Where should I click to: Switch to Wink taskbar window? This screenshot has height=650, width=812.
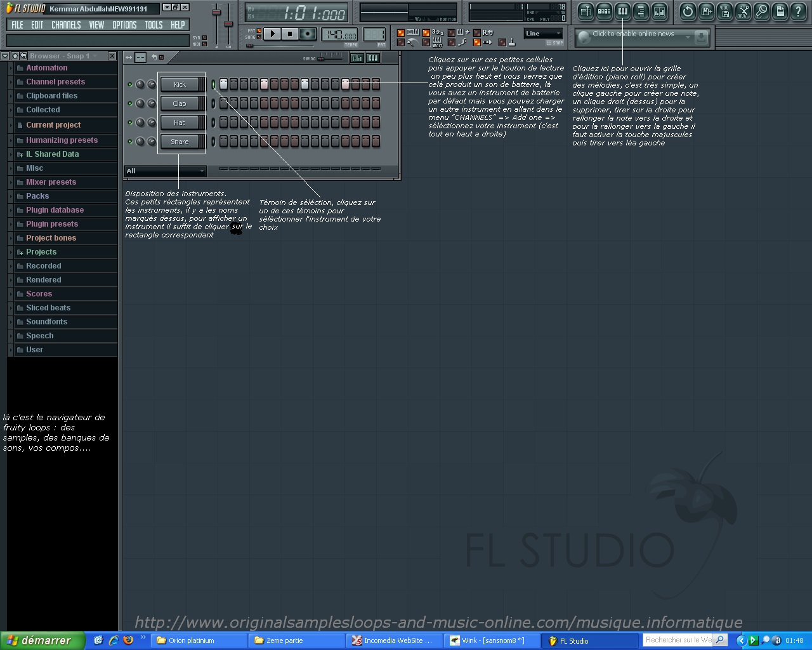point(493,640)
